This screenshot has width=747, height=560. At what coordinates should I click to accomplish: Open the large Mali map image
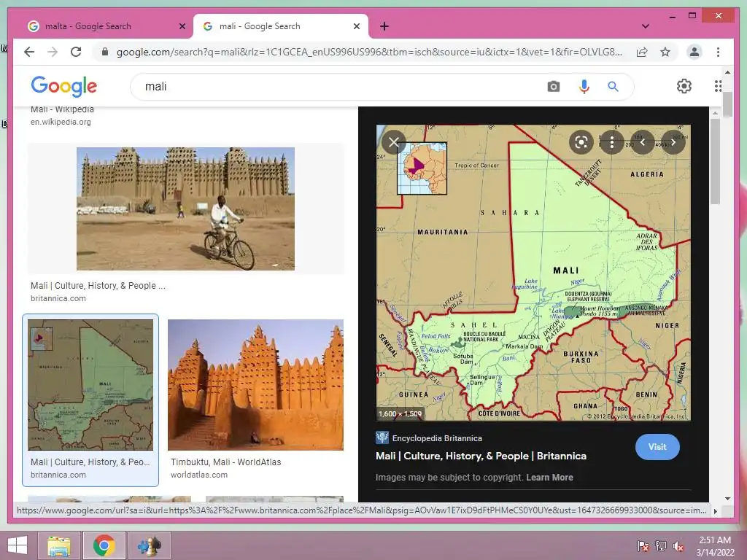tap(533, 273)
